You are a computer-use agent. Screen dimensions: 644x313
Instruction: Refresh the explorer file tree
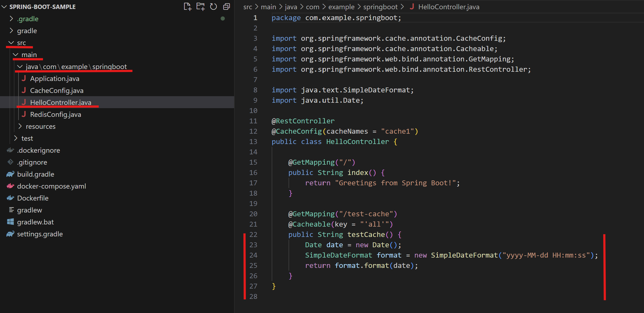point(213,7)
